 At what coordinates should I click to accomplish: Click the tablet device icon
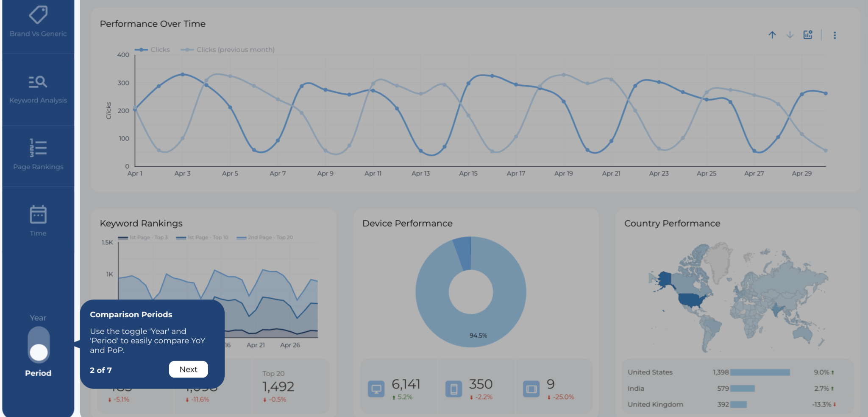click(x=531, y=389)
